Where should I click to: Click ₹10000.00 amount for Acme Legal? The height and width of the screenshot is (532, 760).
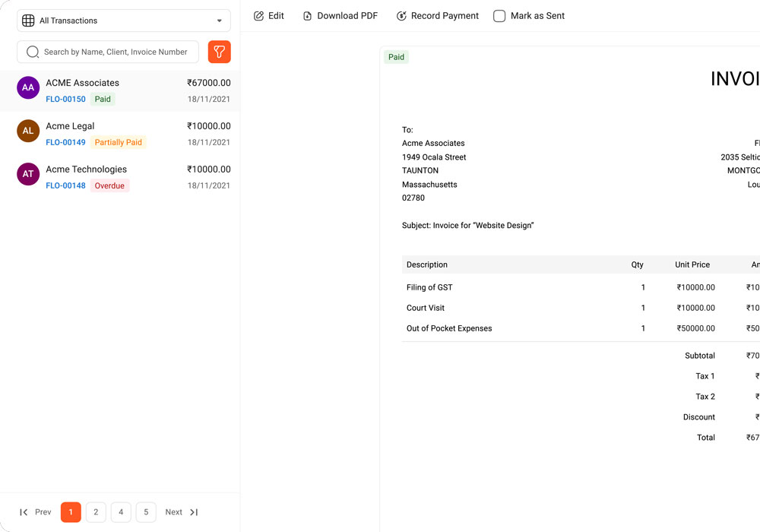pos(209,126)
